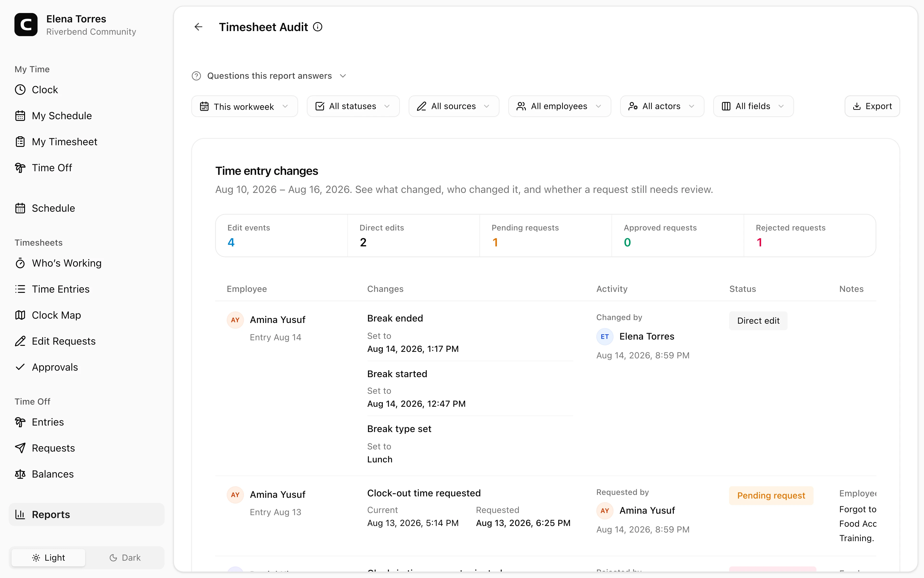This screenshot has width=924, height=578.
Task: Navigate to Time Entries
Action: 86,289
